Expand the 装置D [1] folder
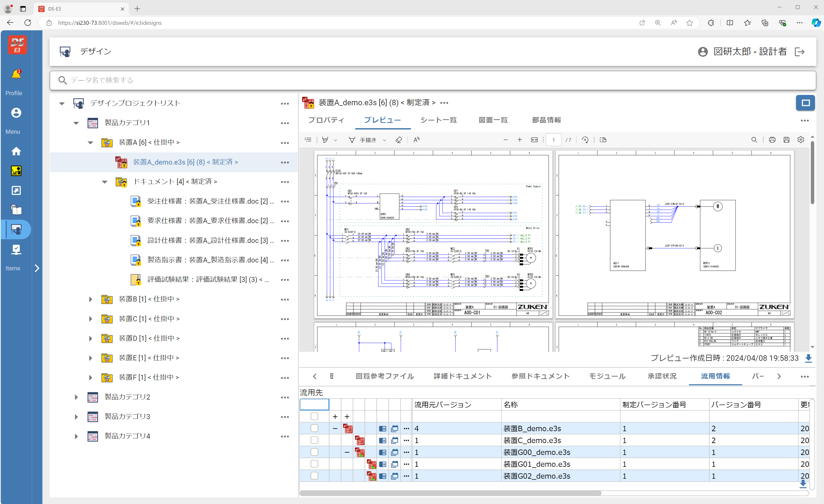This screenshot has height=504, width=824. point(90,339)
